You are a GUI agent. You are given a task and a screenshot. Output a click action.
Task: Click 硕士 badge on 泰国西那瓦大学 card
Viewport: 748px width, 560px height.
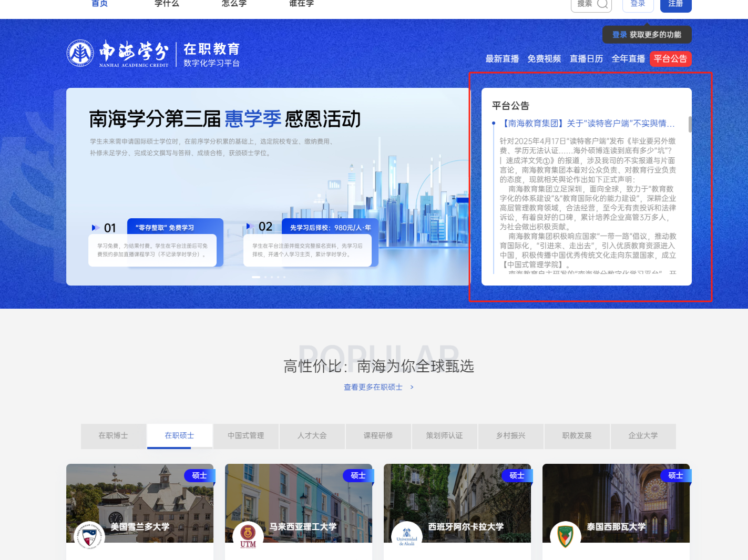[x=676, y=475]
